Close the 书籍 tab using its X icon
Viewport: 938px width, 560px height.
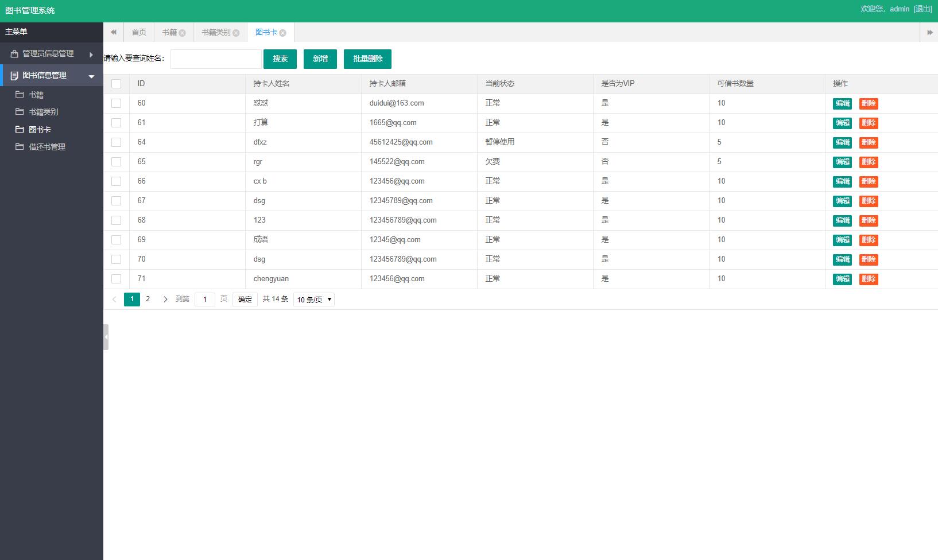tap(182, 33)
